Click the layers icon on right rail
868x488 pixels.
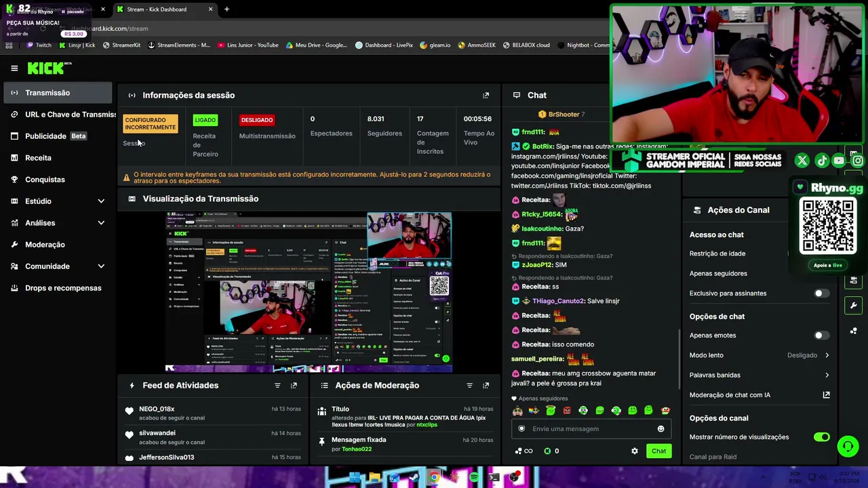853,280
